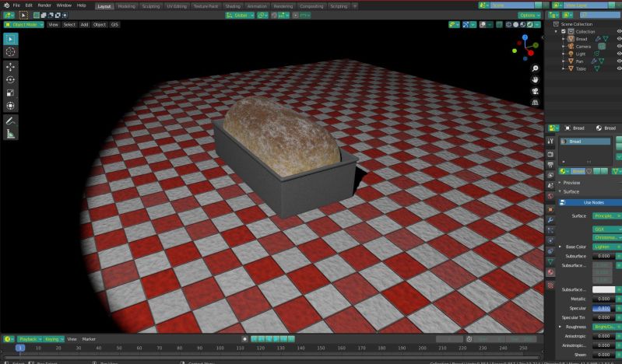Open the Material properties tab icon
622x364 pixels.
(550, 272)
